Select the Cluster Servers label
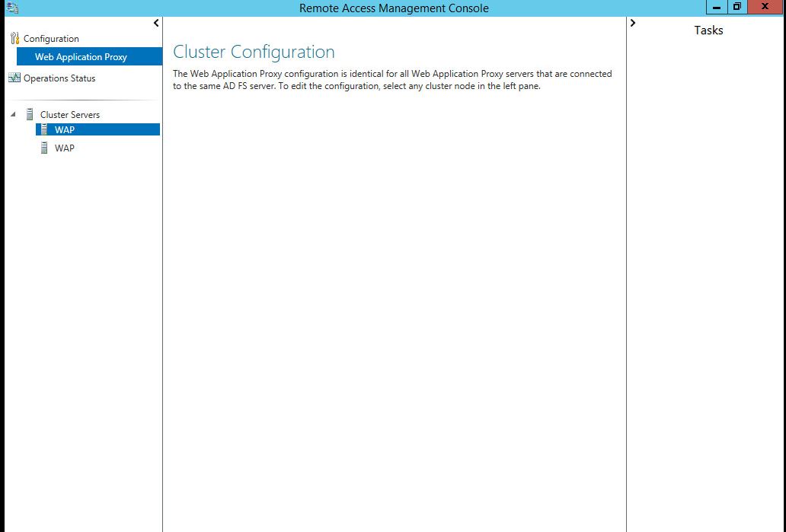786x532 pixels. coord(69,115)
